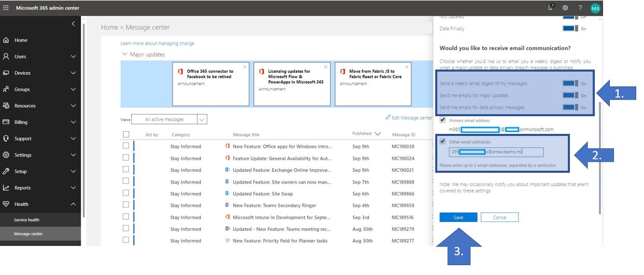644x275 pixels.
Task: Open Learn more about managing change link
Action: click(158, 44)
